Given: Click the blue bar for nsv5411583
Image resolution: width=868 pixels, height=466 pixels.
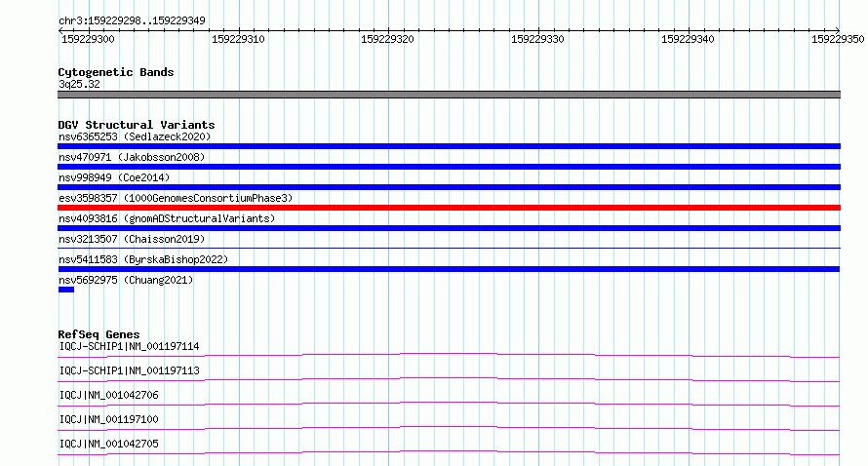Looking at the screenshot, I should pyautogui.click(x=449, y=269).
